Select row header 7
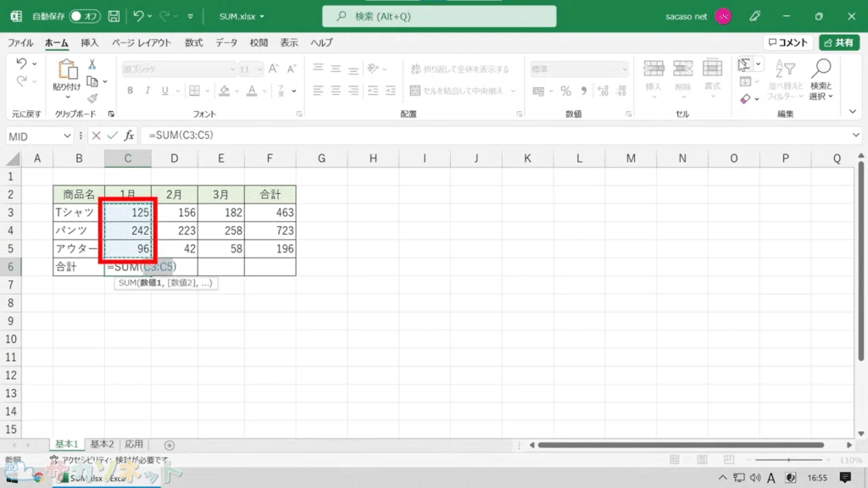The width and height of the screenshot is (868, 488). 10,285
